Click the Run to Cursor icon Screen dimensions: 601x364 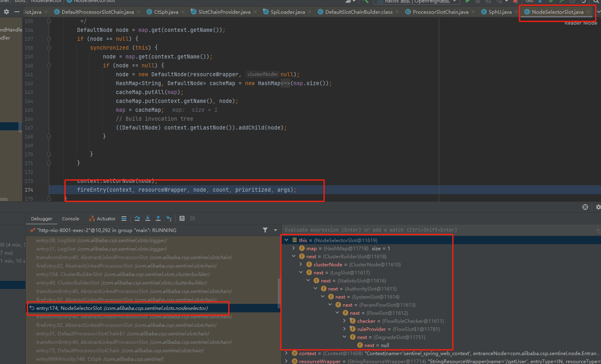click(x=169, y=218)
